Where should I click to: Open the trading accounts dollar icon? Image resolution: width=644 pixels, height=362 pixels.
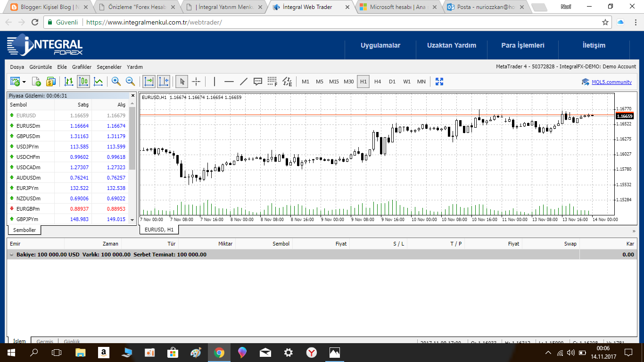coord(51,82)
